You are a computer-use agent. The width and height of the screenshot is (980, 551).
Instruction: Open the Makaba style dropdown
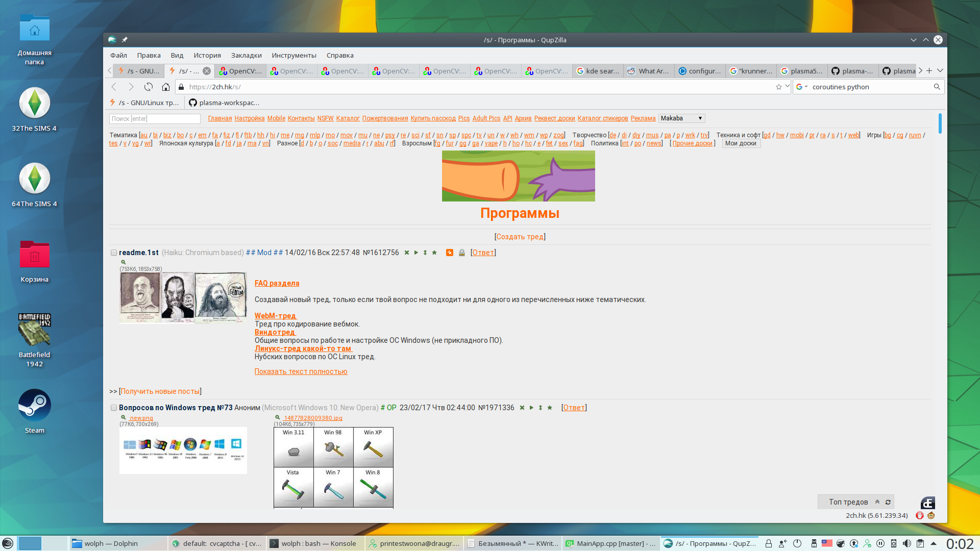(x=682, y=118)
